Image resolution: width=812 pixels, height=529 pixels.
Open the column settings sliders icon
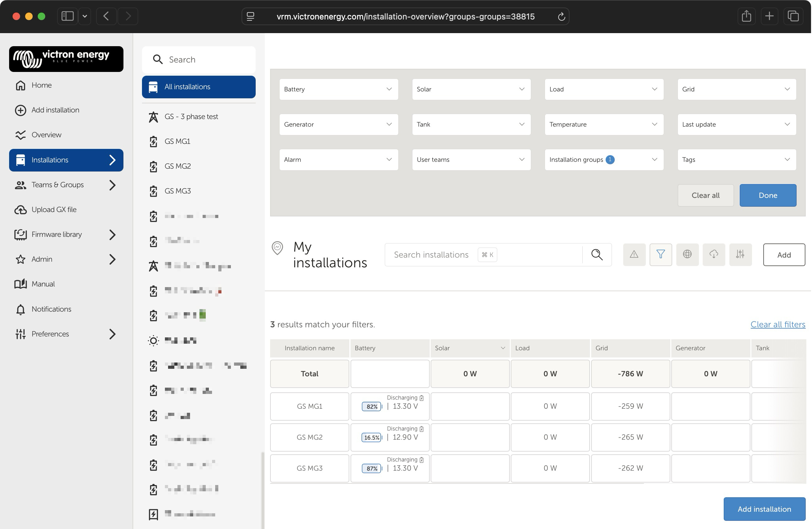(x=740, y=254)
